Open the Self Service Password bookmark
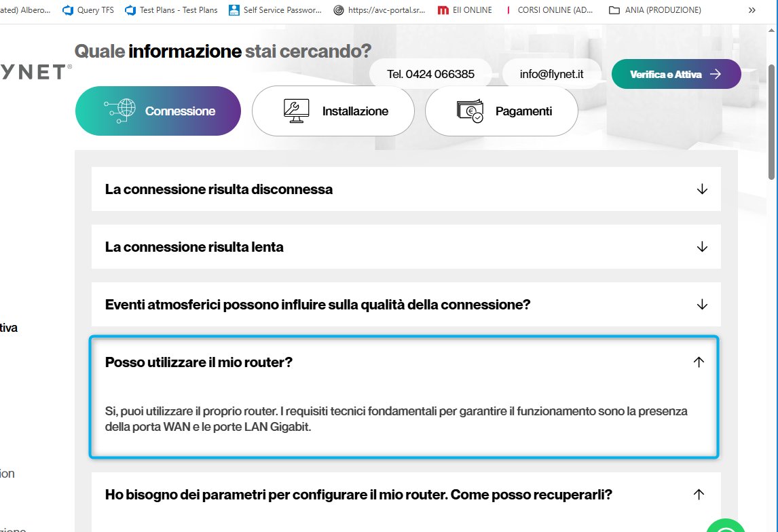Viewport: 778px width, 532px height. tap(275, 10)
